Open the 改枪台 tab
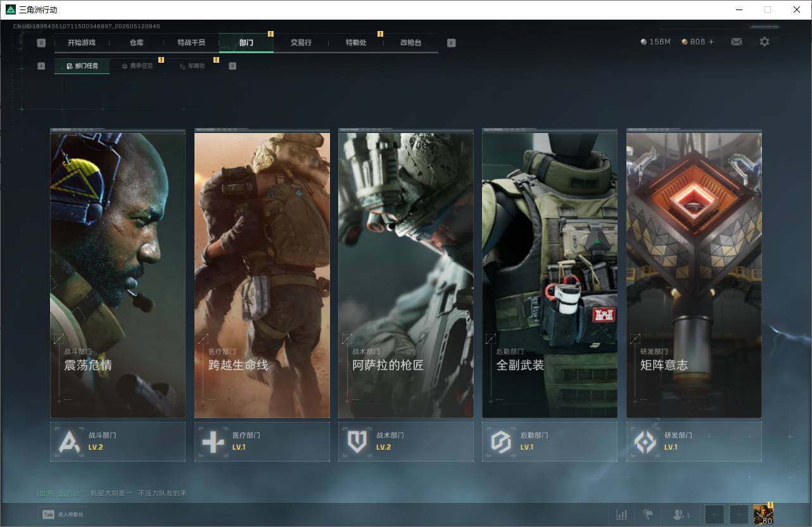 point(410,42)
